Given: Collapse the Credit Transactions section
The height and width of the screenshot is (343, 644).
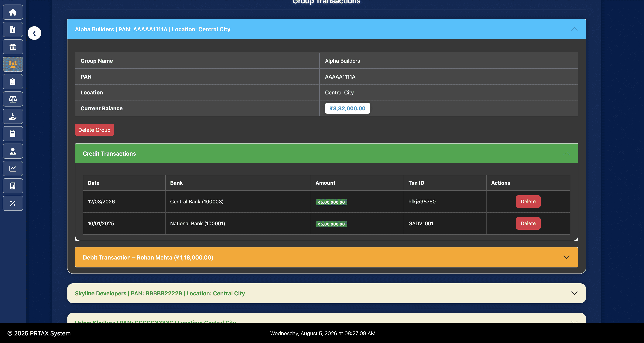Looking at the screenshot, I should pyautogui.click(x=327, y=153).
